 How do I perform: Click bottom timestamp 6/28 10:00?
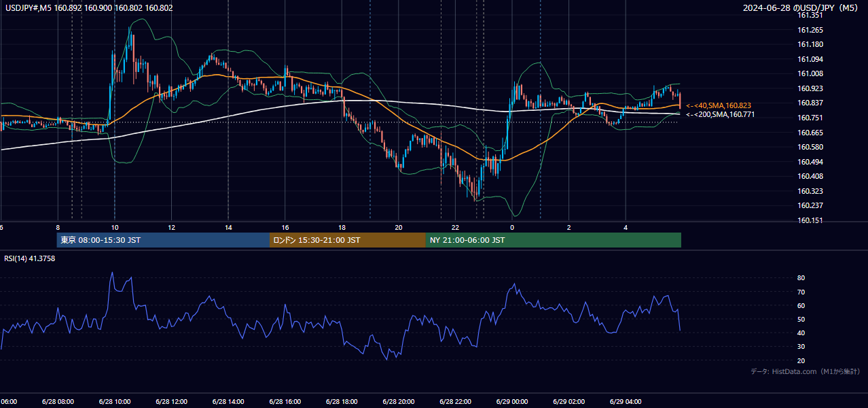tap(114, 401)
